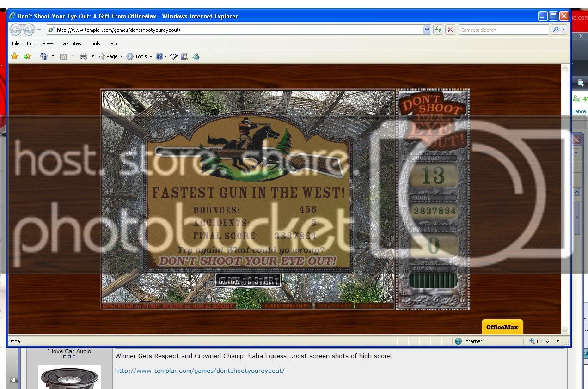Open Favorites Center star icon
Viewport: 588px width, 389px height.
pos(15,56)
